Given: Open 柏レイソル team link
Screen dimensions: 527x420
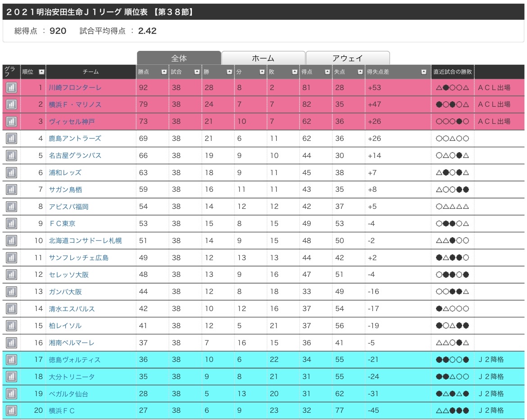Looking at the screenshot, I should pos(65,325).
